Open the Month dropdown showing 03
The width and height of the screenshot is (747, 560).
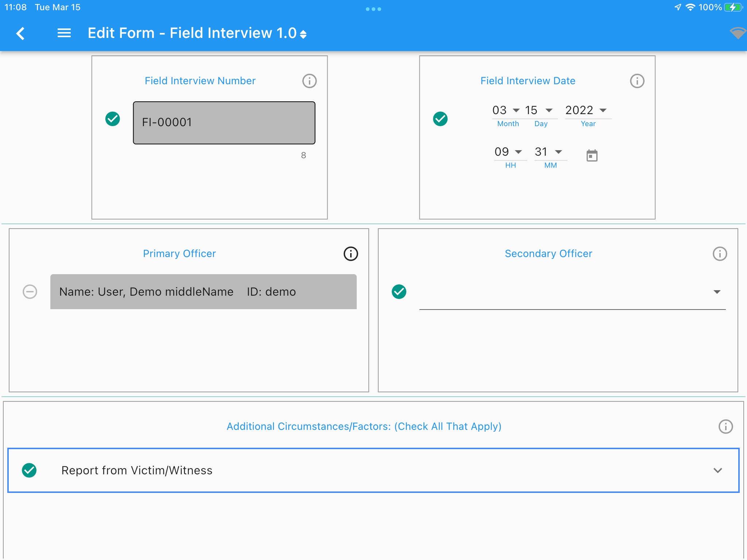(506, 110)
